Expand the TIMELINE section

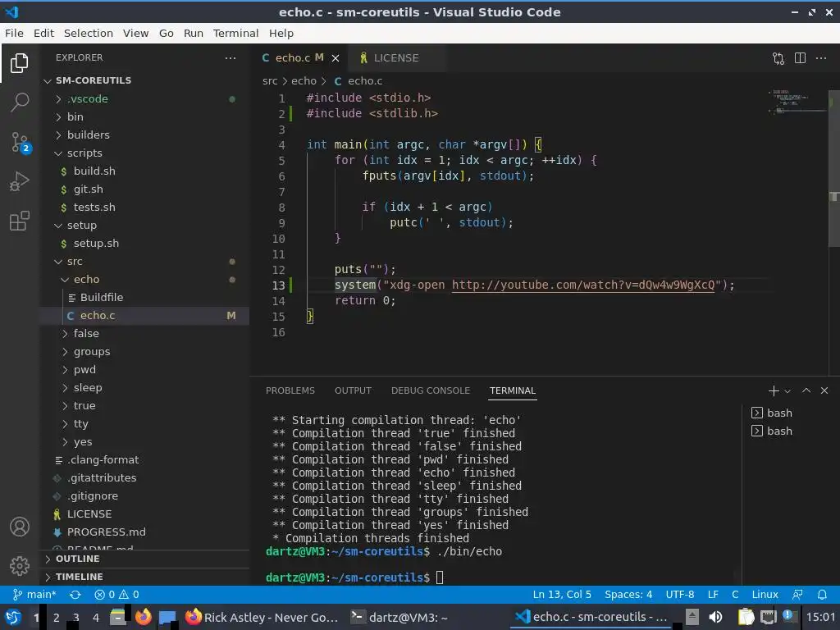click(144, 577)
